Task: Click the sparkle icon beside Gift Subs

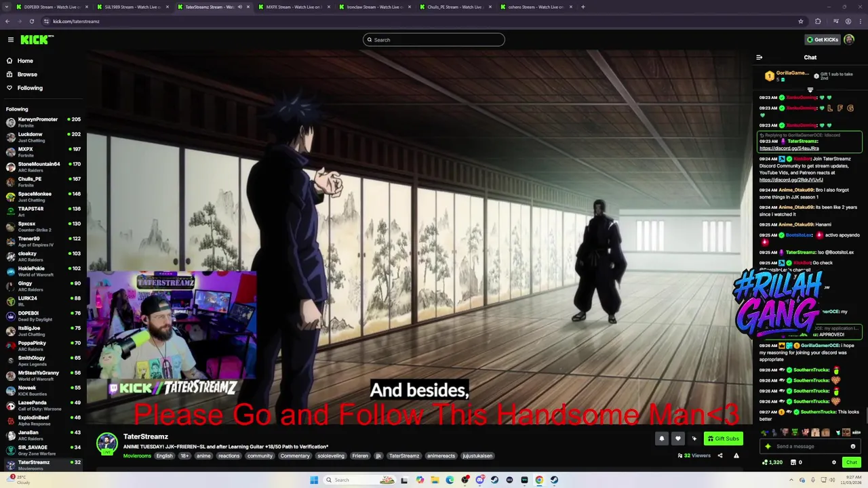Action: 694,439
